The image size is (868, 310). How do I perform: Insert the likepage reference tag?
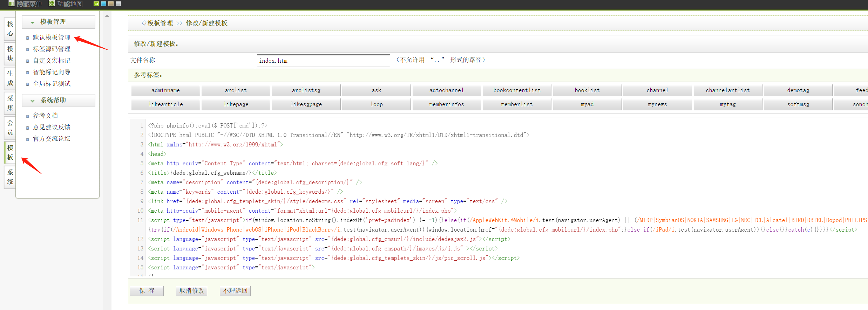pos(236,104)
